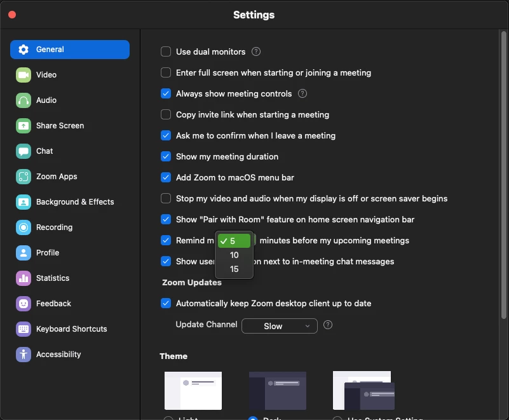Select the Profile person icon
Viewport: 509px width, 420px height.
(x=24, y=253)
